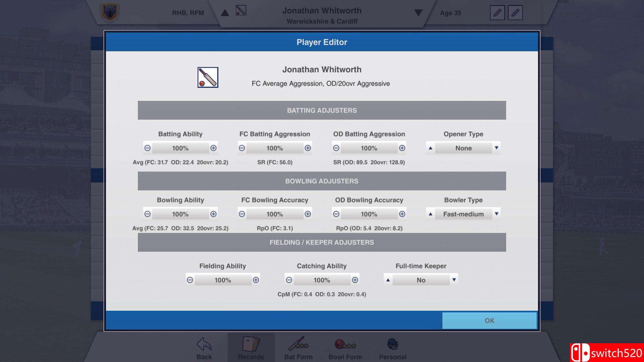
Task: Click the Batting Ability 100% value bar
Action: click(x=180, y=148)
